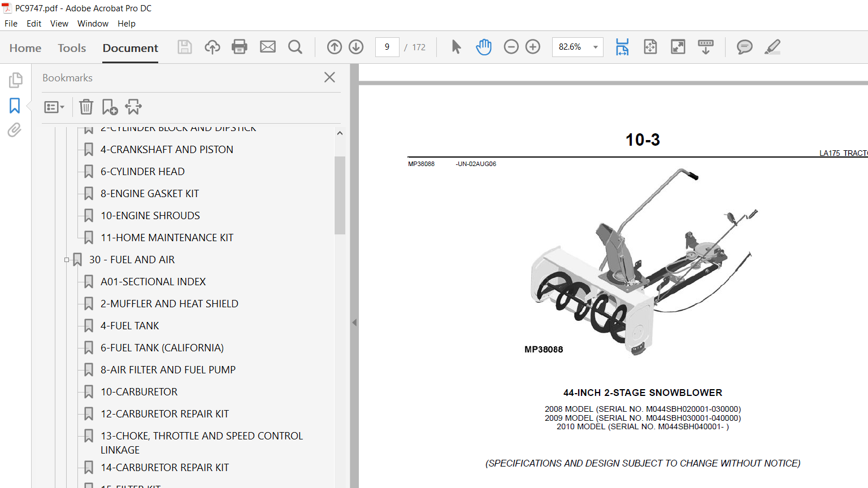
Task: Open 10-ENGINE SHROUDS bookmark
Action: point(150,216)
